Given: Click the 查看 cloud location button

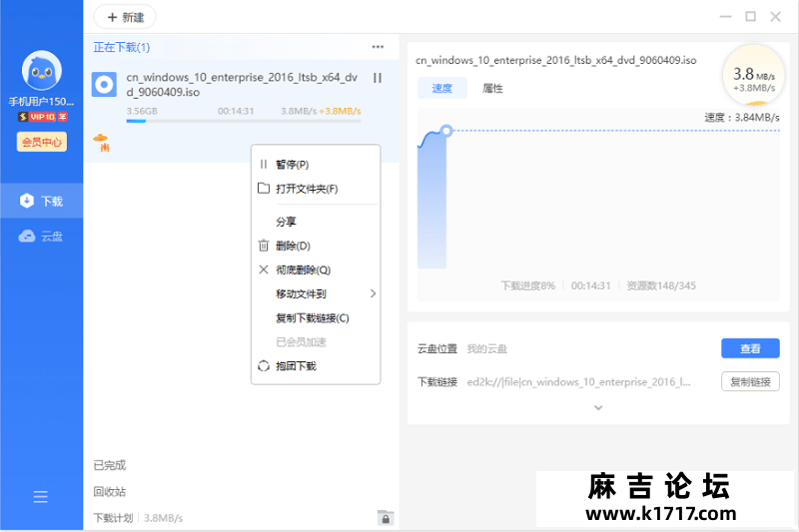Looking at the screenshot, I should pos(750,348).
